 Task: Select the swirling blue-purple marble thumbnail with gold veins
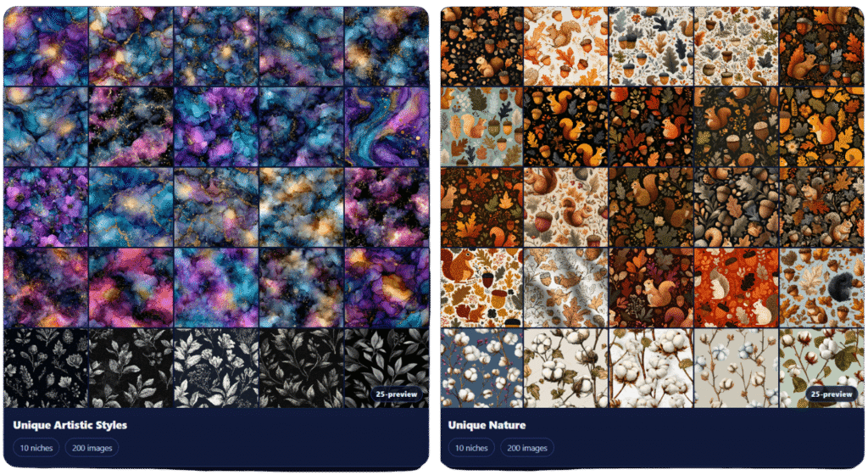(x=387, y=126)
